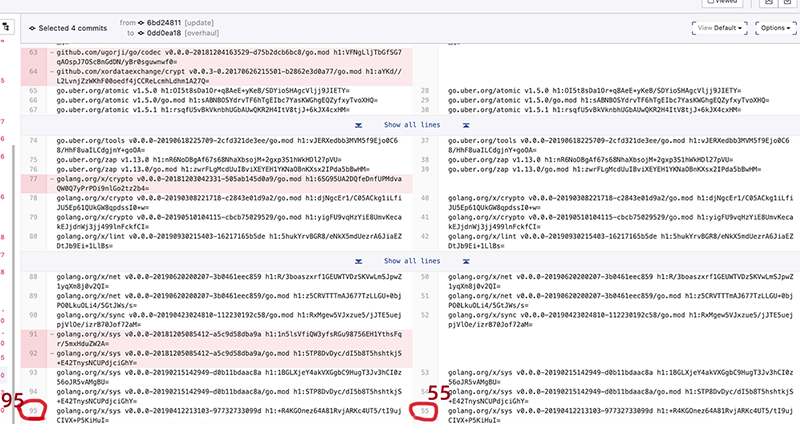Select old line number 77

coord(34,179)
